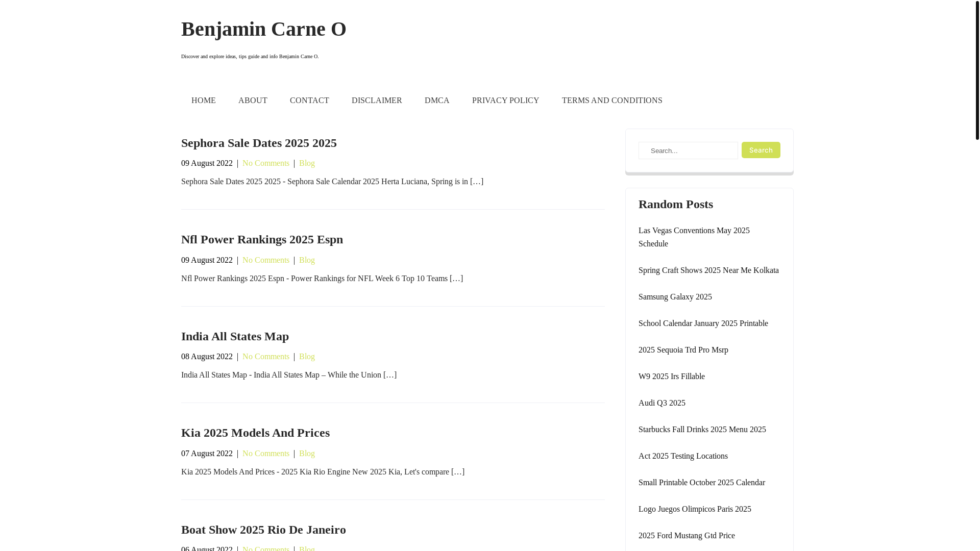980x551 pixels.
Task: Open Blog category under Sephora Sale Dates
Action: click(x=307, y=163)
